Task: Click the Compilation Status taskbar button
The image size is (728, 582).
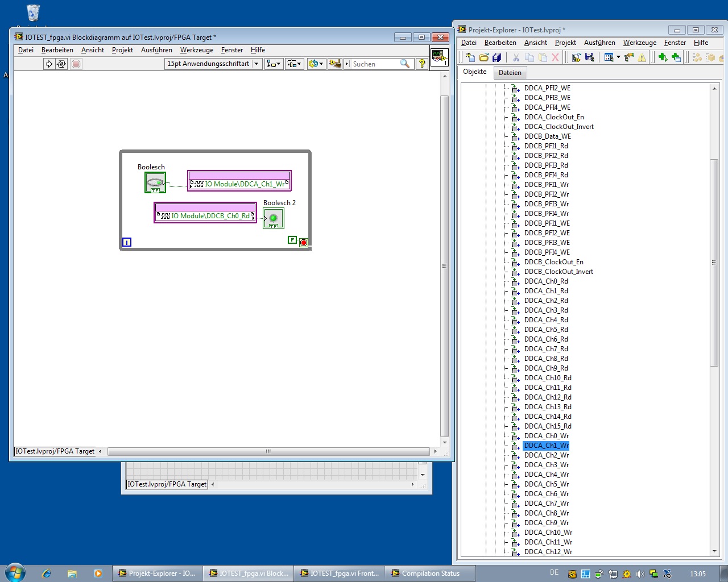Action: coord(430,573)
